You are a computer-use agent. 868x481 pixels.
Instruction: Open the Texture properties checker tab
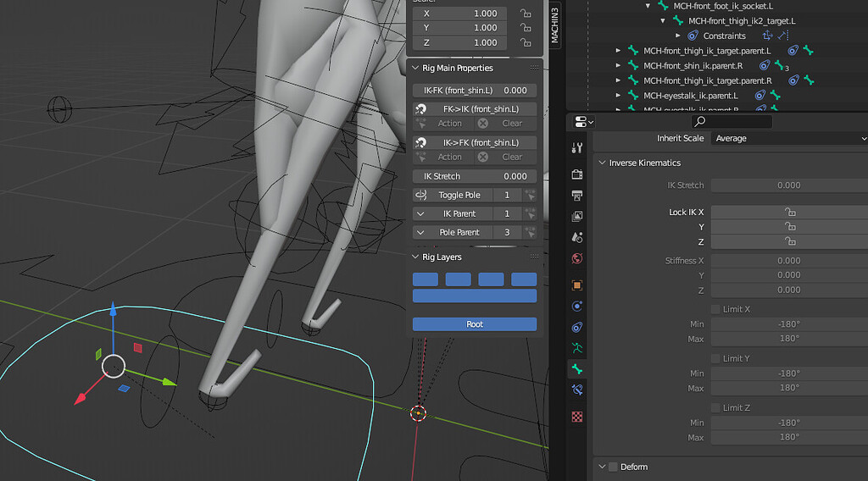(x=576, y=417)
